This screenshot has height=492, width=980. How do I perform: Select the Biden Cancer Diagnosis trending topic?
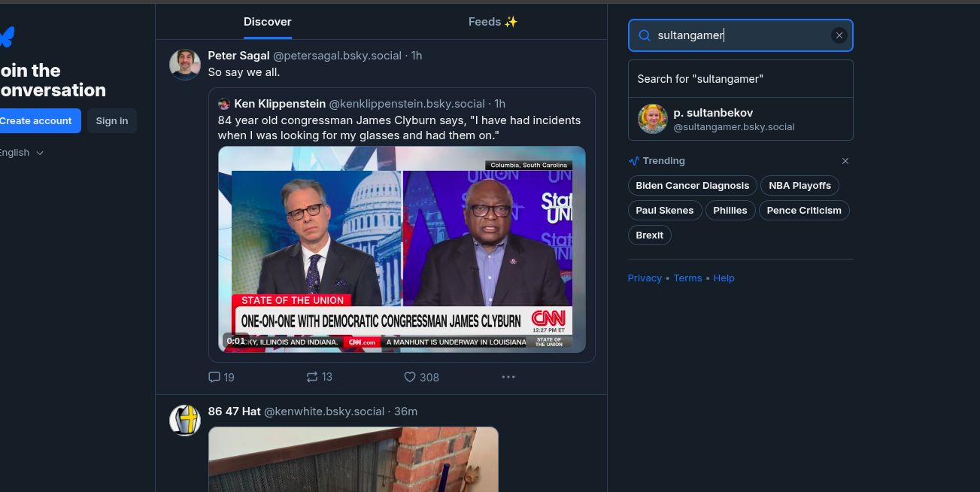click(692, 186)
